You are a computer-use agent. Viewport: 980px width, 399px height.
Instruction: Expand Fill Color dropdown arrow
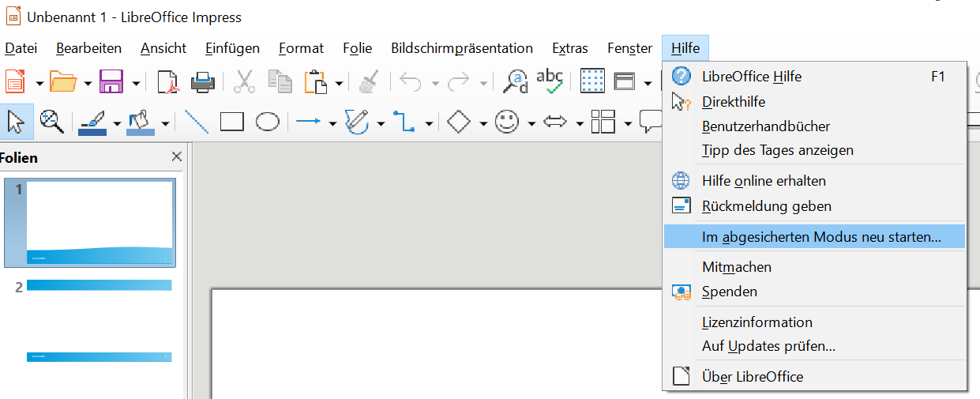[x=165, y=122]
